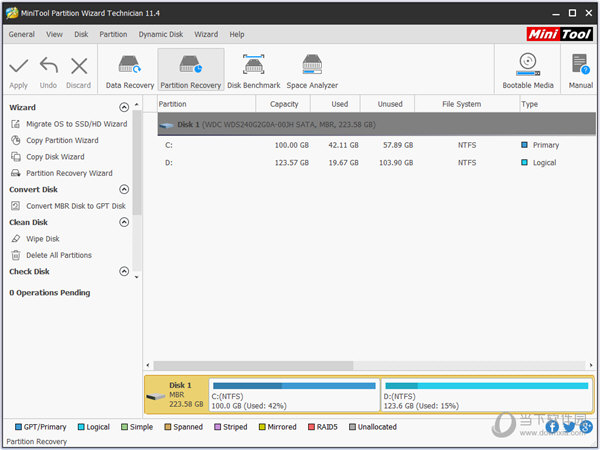Open the View menu

point(54,34)
